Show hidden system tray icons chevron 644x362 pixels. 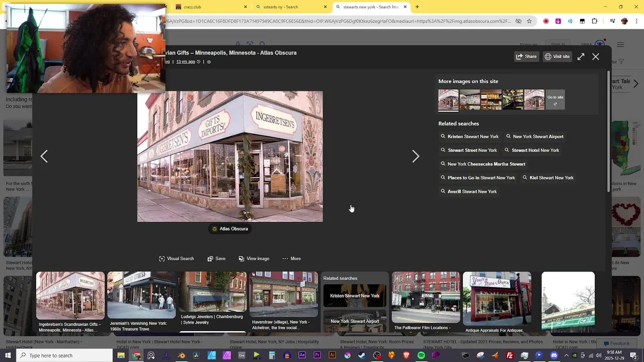[566, 355]
